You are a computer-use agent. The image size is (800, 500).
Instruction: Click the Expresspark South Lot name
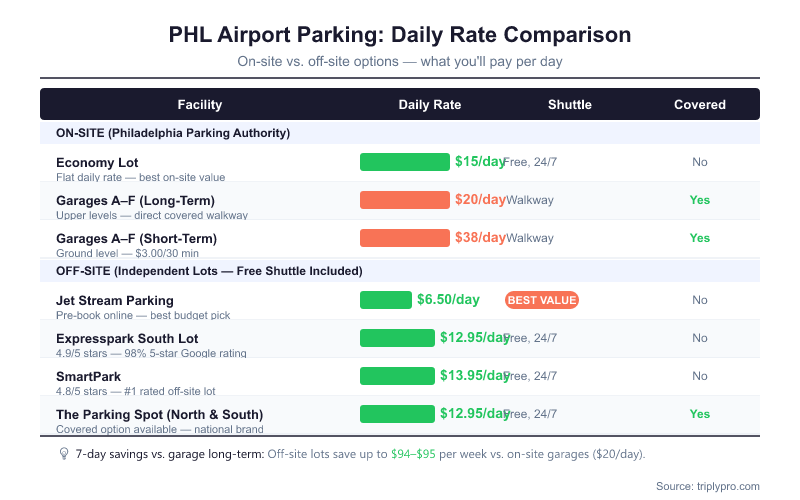click(127, 338)
